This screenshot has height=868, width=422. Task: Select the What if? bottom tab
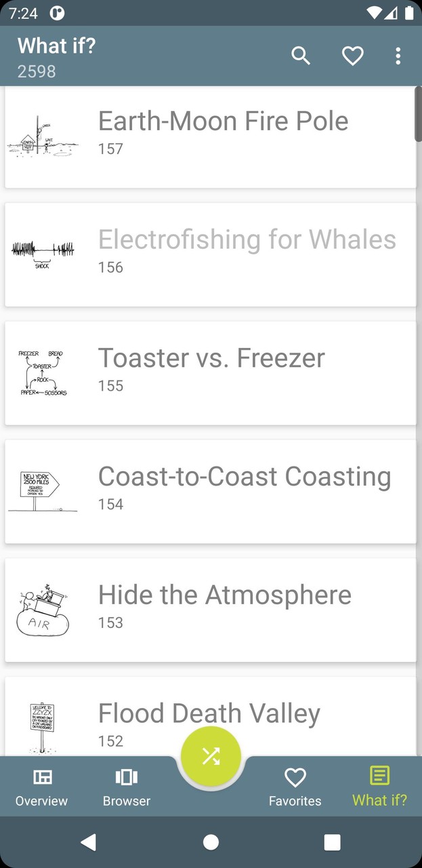pos(379,787)
